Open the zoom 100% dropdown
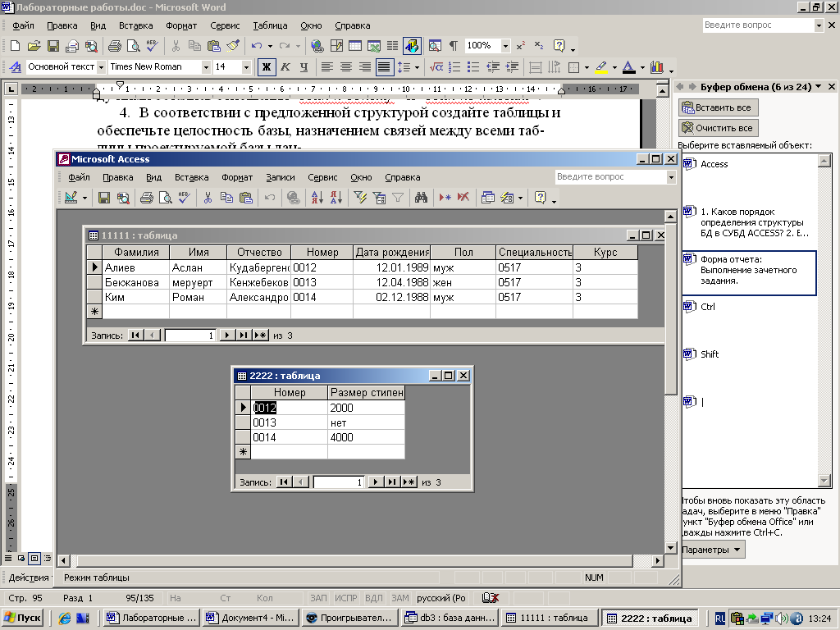This screenshot has height=630, width=840. [505, 46]
